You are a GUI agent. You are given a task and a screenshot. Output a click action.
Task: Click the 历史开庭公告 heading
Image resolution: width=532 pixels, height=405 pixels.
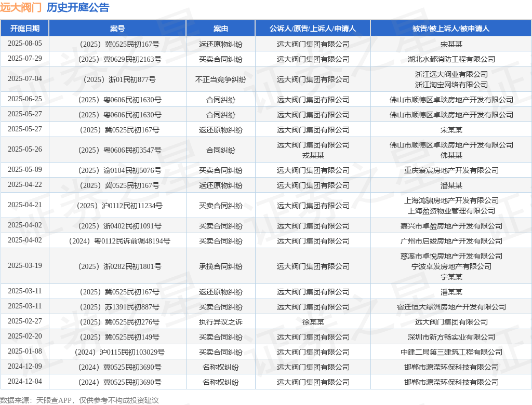78,7
